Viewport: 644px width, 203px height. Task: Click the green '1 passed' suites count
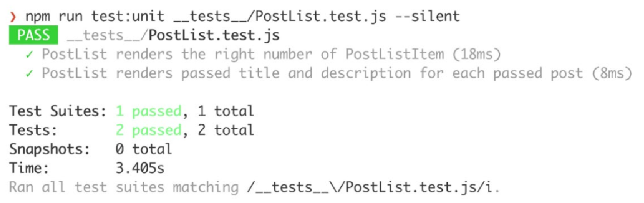(x=148, y=111)
